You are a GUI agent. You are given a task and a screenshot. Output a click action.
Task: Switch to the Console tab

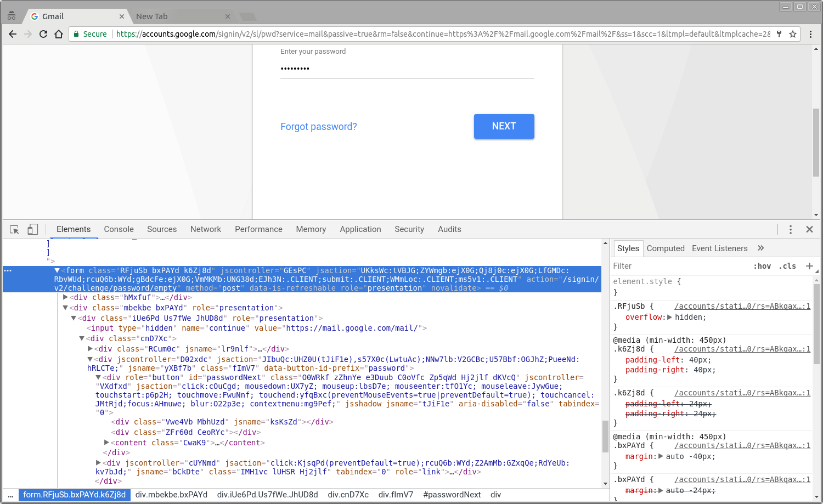pyautogui.click(x=119, y=229)
